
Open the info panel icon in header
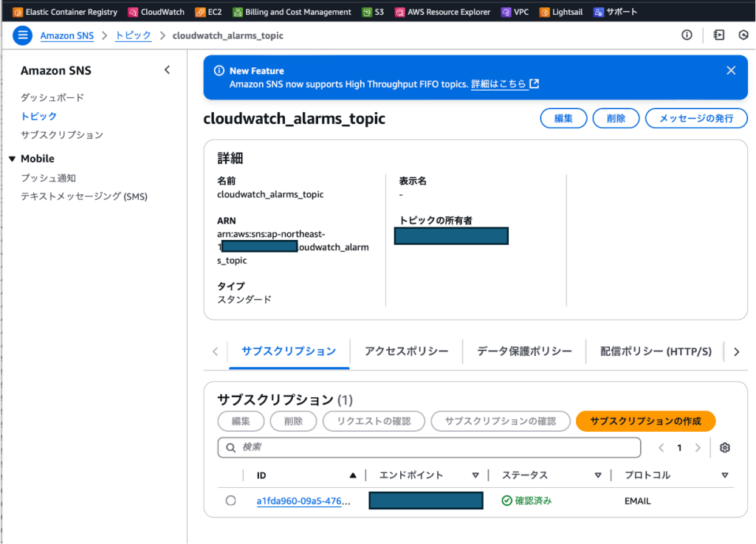pos(687,35)
